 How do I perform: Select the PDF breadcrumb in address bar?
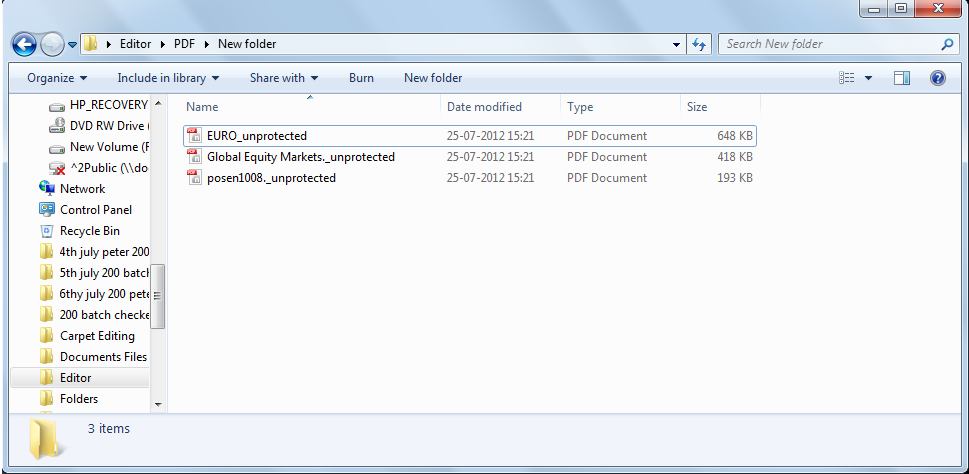(185, 44)
